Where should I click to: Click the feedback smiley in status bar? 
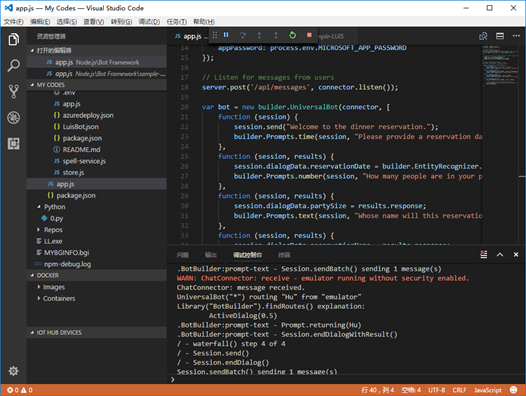tap(513, 390)
